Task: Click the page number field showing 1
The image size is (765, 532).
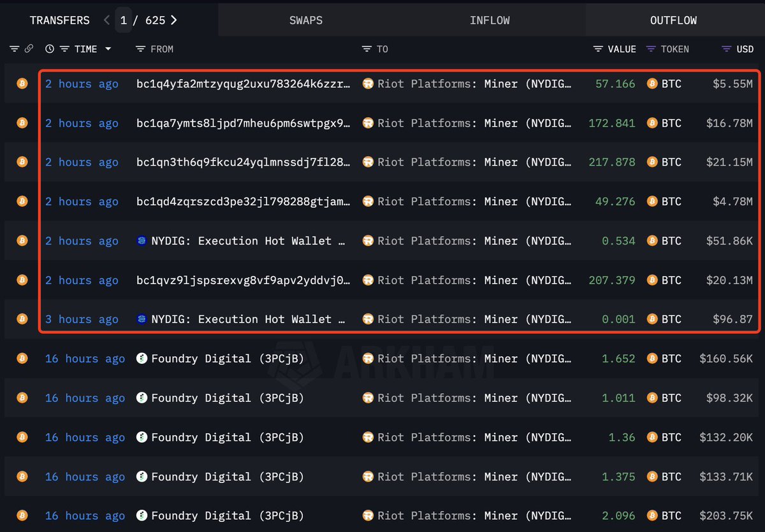Action: (x=123, y=20)
